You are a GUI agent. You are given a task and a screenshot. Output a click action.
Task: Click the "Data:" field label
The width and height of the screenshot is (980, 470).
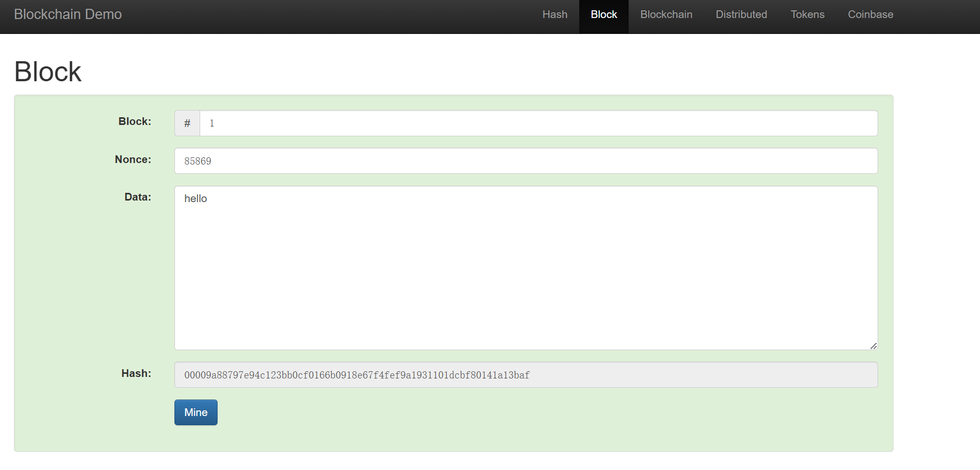coord(137,197)
